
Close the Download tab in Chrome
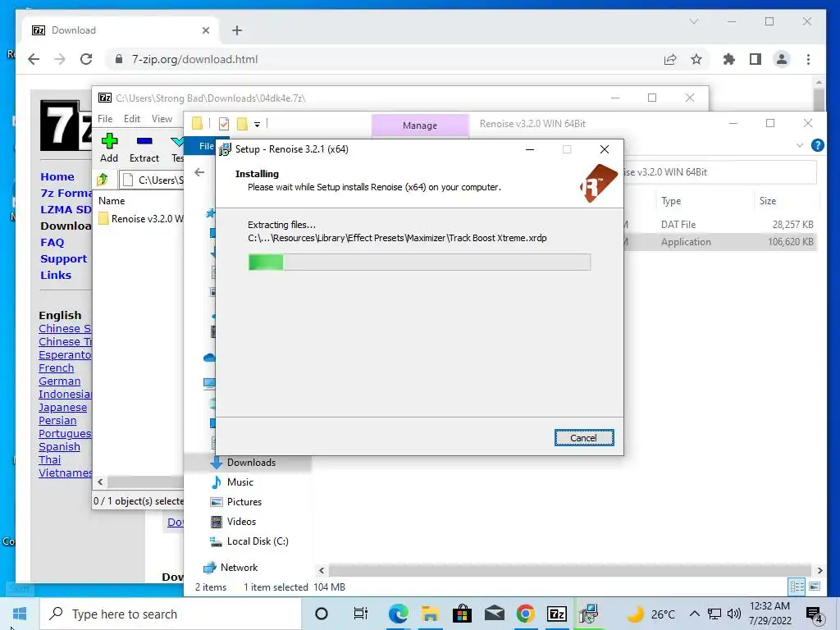click(x=206, y=30)
